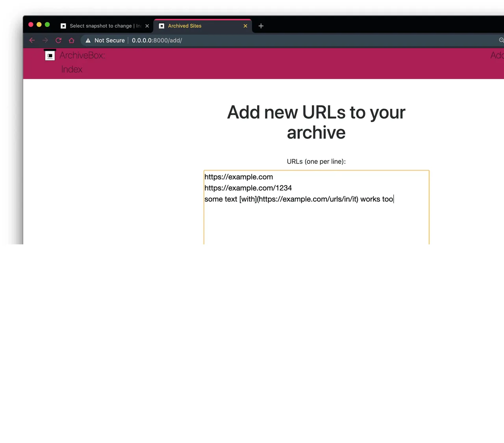Go back with the browser back arrow
Screen dimensions: 504x443
point(32,40)
